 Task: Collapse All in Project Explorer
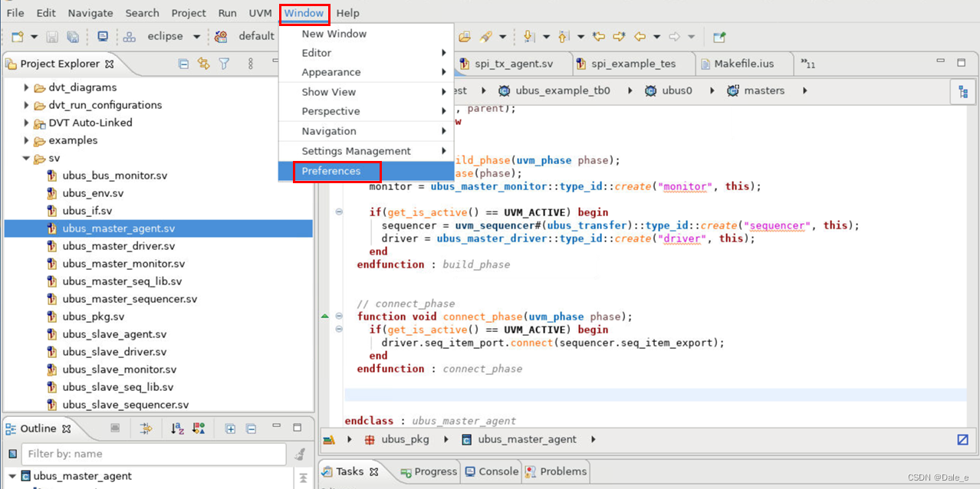[183, 64]
